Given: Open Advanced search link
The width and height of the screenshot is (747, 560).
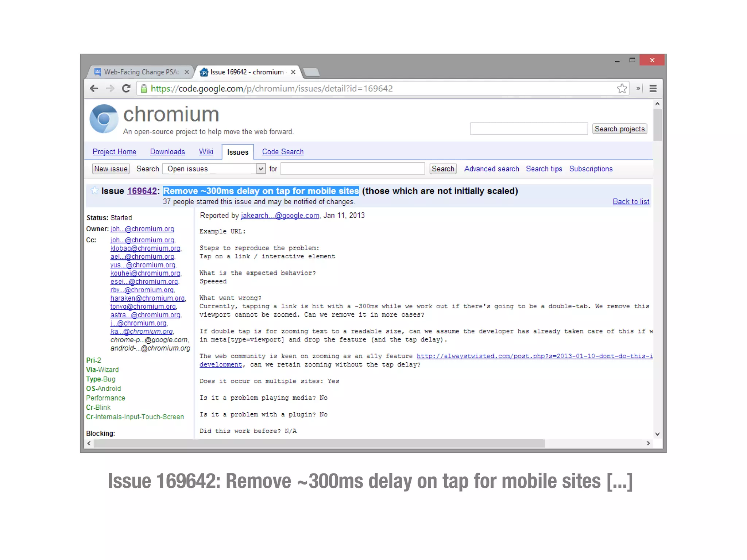Looking at the screenshot, I should (x=491, y=169).
